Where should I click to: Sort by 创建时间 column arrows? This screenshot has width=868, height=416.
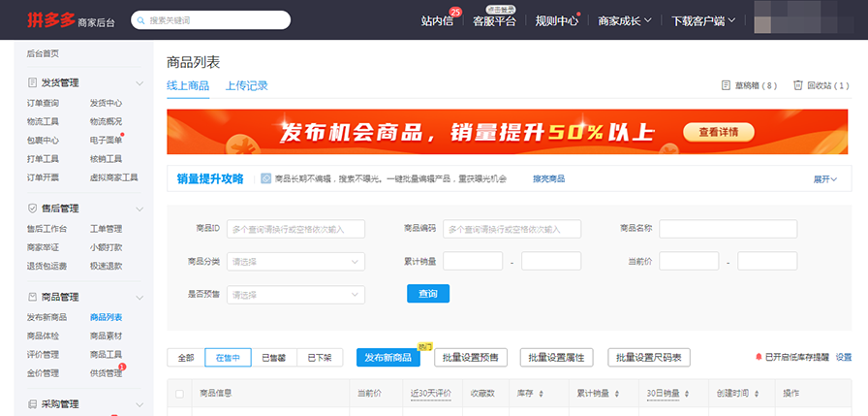(x=757, y=394)
